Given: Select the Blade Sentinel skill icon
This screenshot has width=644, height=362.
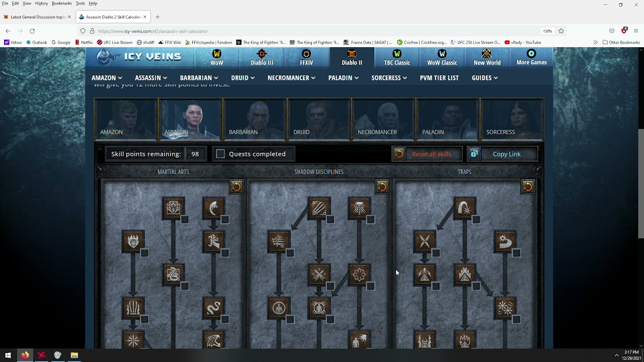Looking at the screenshot, I should pyautogui.click(x=505, y=241).
